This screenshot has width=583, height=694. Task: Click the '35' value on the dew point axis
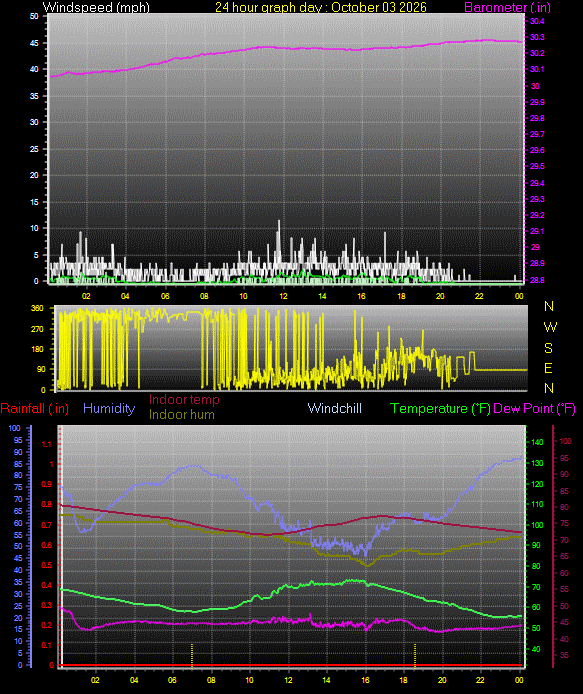564,655
